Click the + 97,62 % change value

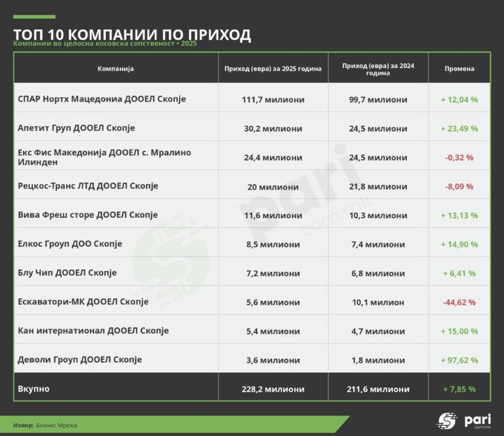[459, 360]
